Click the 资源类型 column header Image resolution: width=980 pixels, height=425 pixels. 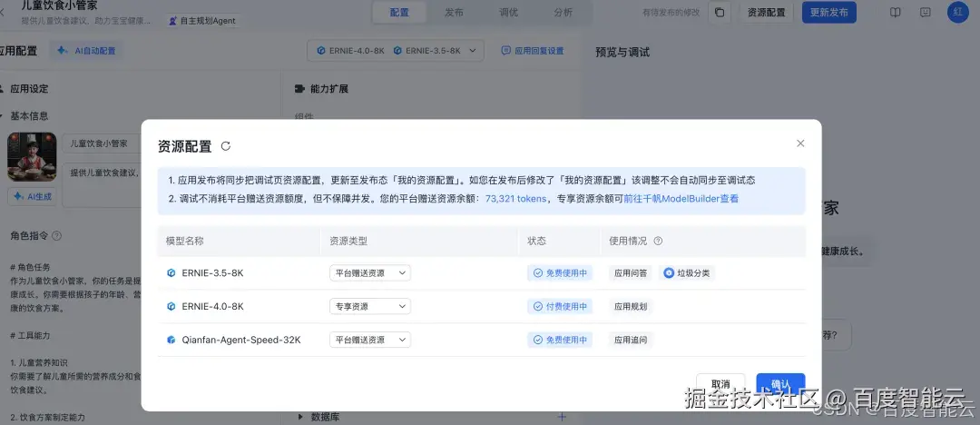pyautogui.click(x=348, y=241)
